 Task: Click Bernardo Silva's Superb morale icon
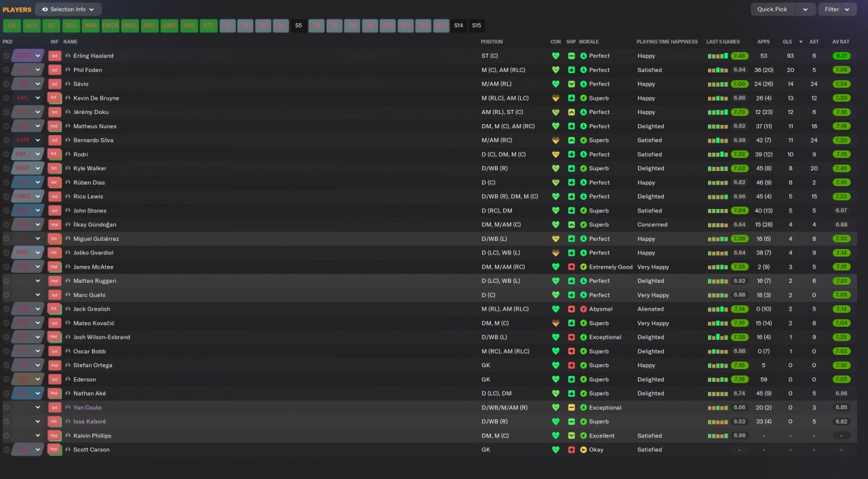583,140
